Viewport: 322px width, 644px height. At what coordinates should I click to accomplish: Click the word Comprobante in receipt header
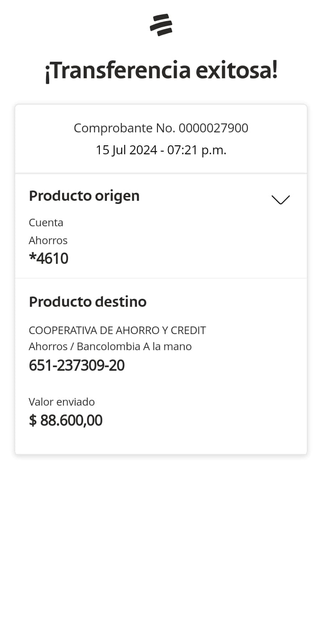click(113, 128)
